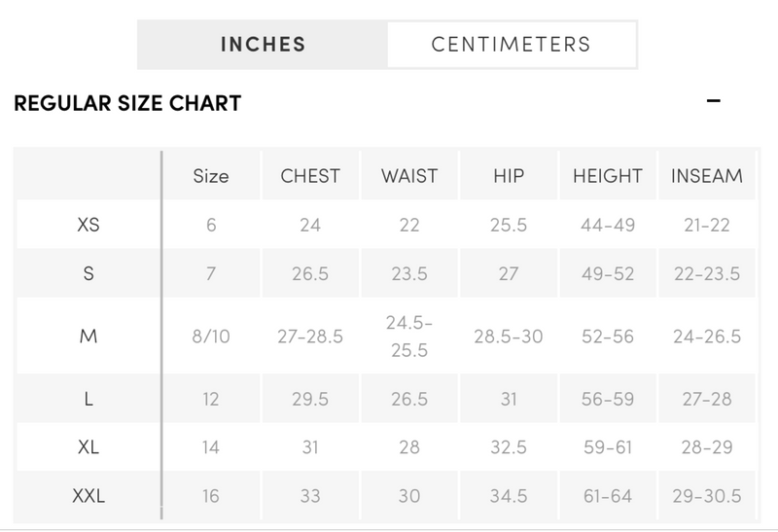Click the HIP column header
This screenshot has height=532, width=778.
tap(509, 176)
